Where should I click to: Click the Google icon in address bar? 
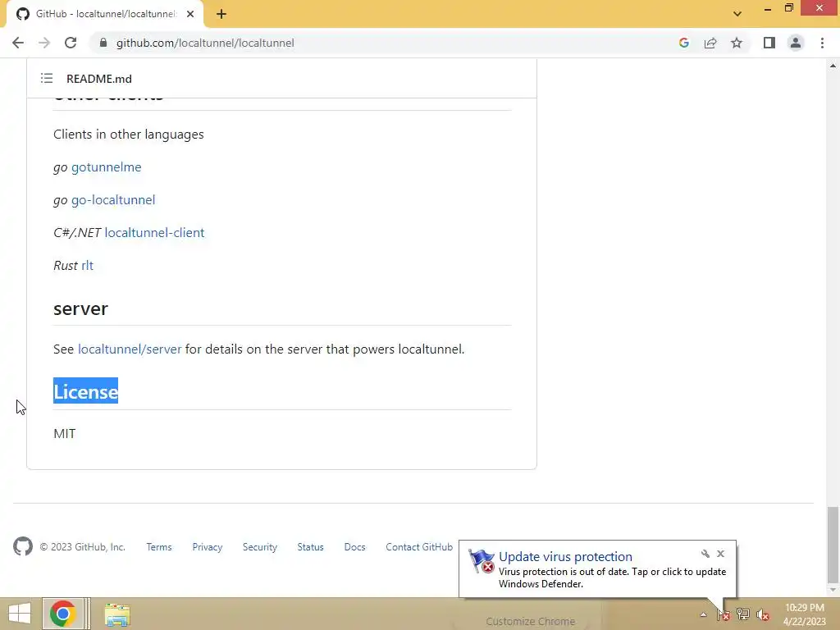click(x=683, y=43)
